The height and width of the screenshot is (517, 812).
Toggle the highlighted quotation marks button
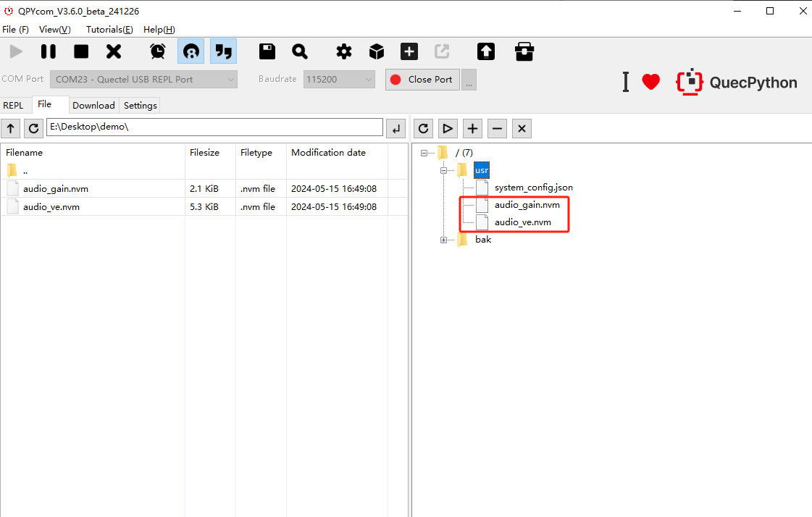coord(224,51)
